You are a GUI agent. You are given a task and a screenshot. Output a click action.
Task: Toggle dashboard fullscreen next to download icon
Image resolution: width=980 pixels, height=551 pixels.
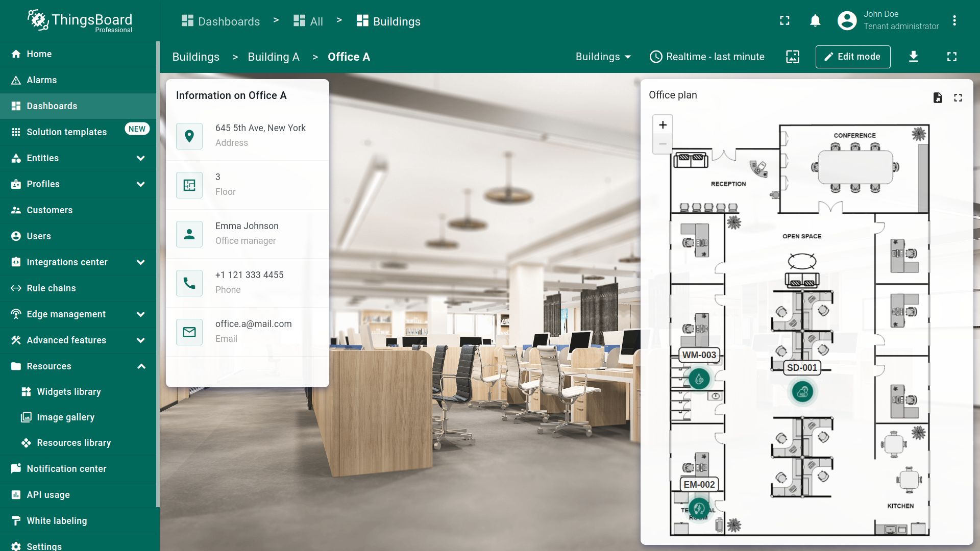951,57
